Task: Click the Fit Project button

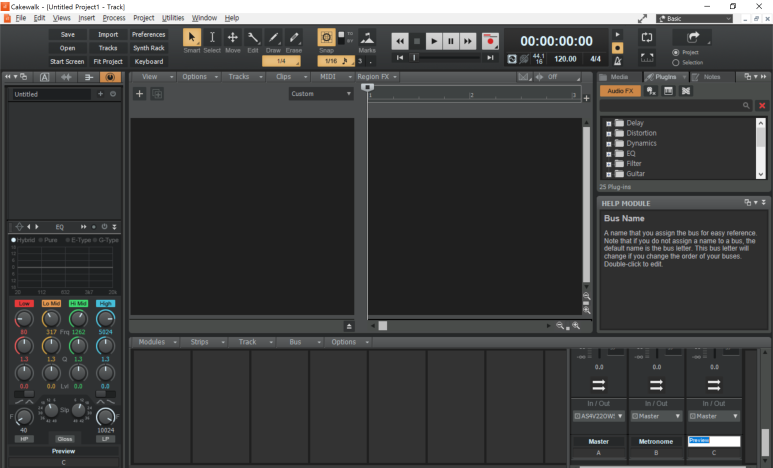Action: [x=108, y=62]
